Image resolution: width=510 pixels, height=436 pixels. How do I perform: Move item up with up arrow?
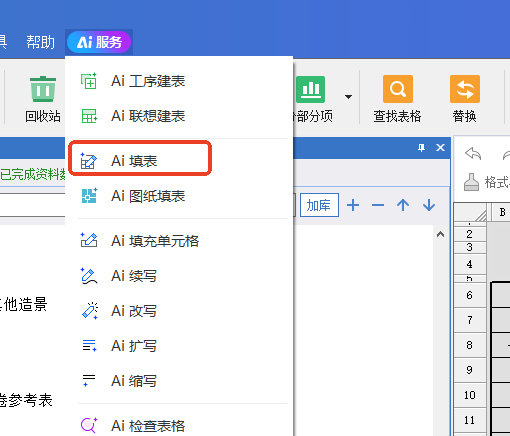pyautogui.click(x=403, y=205)
